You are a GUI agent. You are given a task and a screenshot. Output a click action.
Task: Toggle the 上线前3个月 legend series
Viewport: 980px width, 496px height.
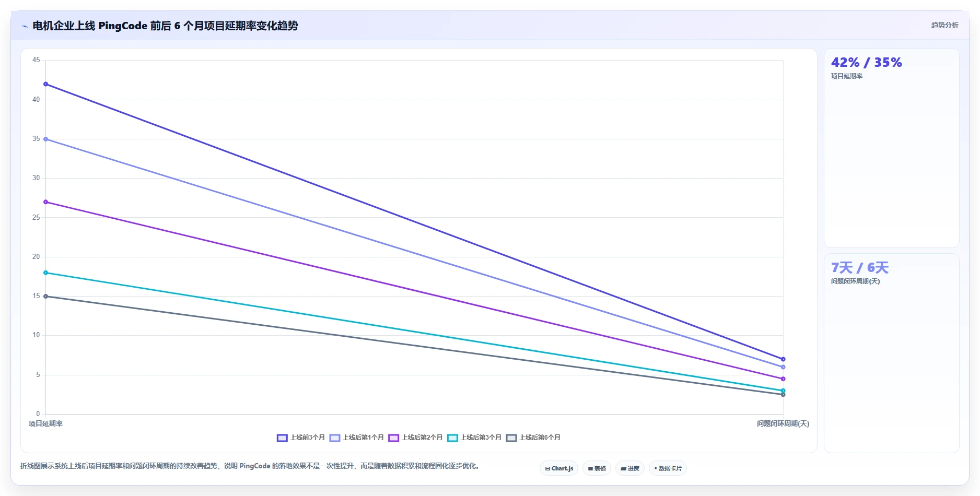301,438
